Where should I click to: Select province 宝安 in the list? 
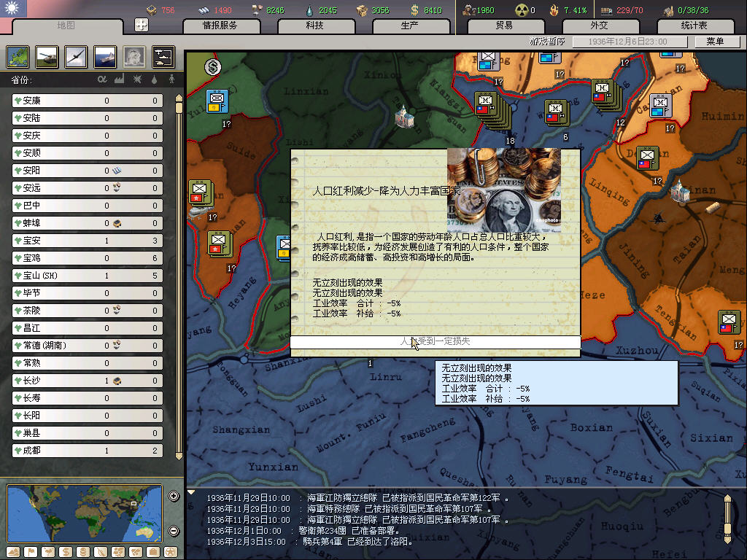click(x=88, y=241)
